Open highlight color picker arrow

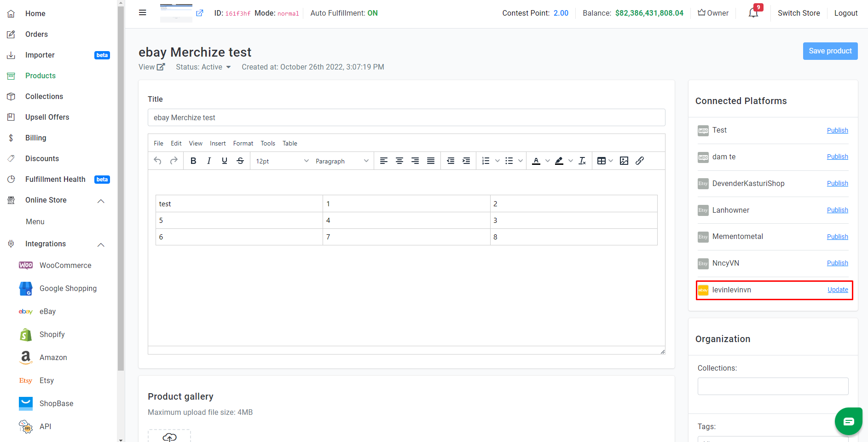pyautogui.click(x=571, y=161)
